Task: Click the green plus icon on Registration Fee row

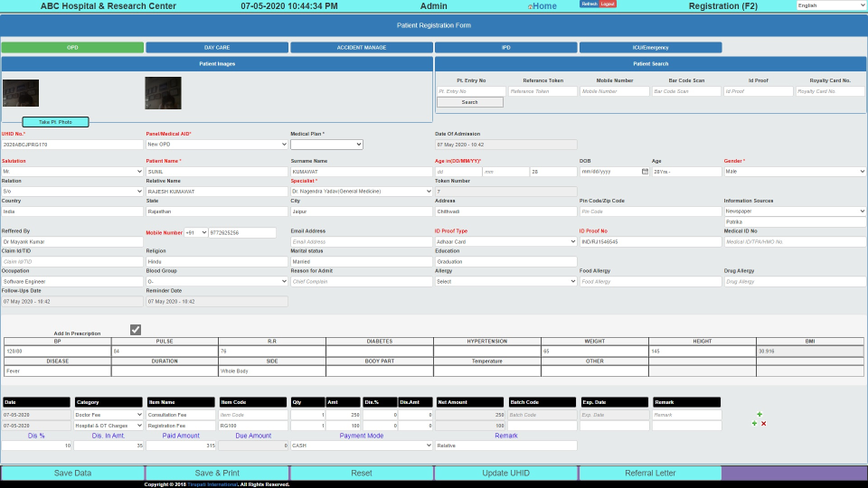Action: point(754,423)
